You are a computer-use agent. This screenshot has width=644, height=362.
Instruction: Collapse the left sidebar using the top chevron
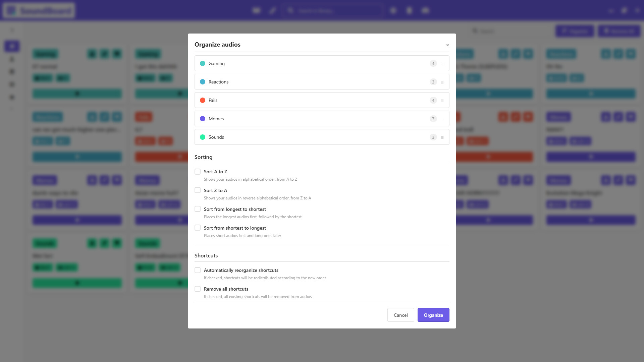pyautogui.click(x=12, y=30)
